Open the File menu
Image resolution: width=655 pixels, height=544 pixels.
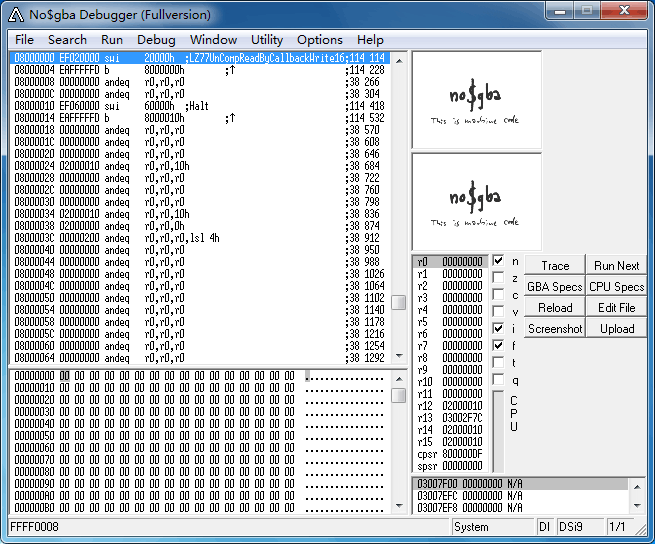[24, 40]
